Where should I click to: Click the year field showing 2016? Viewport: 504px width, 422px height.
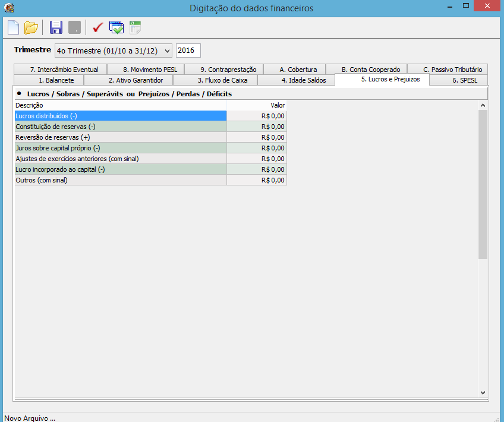tap(188, 51)
